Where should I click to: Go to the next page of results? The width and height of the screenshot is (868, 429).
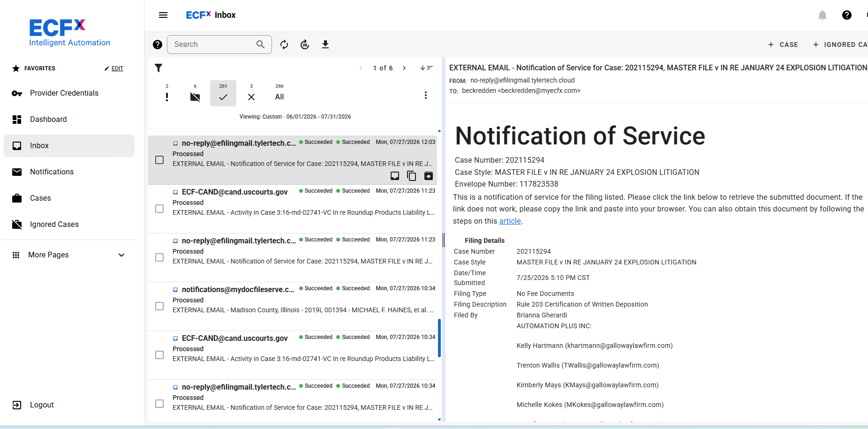pyautogui.click(x=404, y=68)
